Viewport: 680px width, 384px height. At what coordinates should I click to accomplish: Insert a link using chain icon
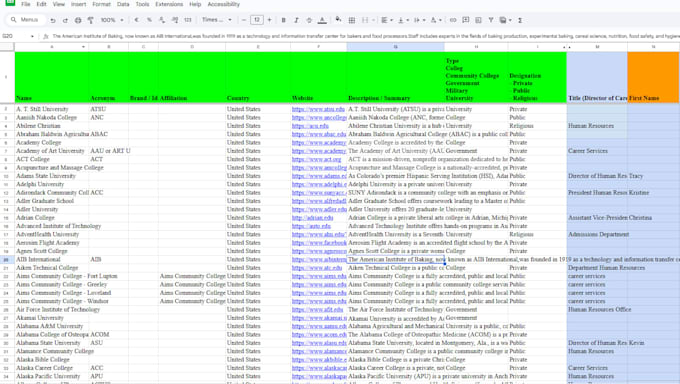pos(453,20)
